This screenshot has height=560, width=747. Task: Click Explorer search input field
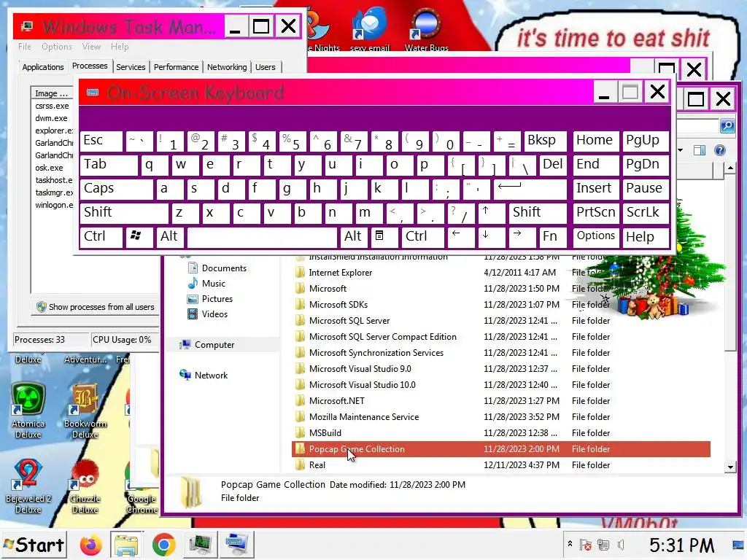pos(697,125)
